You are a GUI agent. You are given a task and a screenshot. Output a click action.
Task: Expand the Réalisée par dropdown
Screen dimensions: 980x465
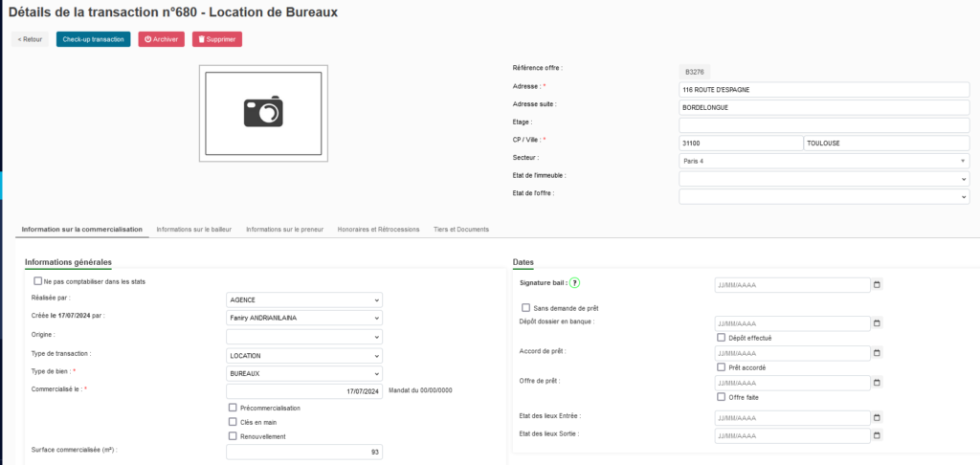303,299
